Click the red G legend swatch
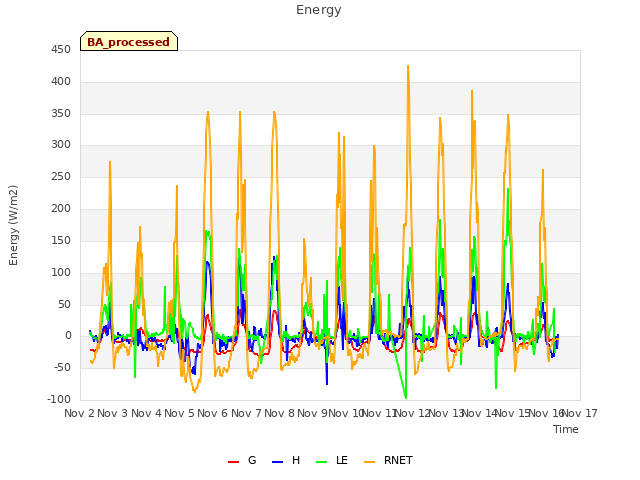This screenshot has width=640, height=480. coord(233,462)
